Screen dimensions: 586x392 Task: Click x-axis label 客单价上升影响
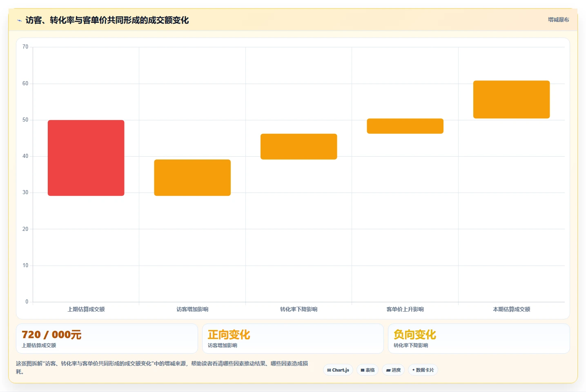click(x=405, y=309)
